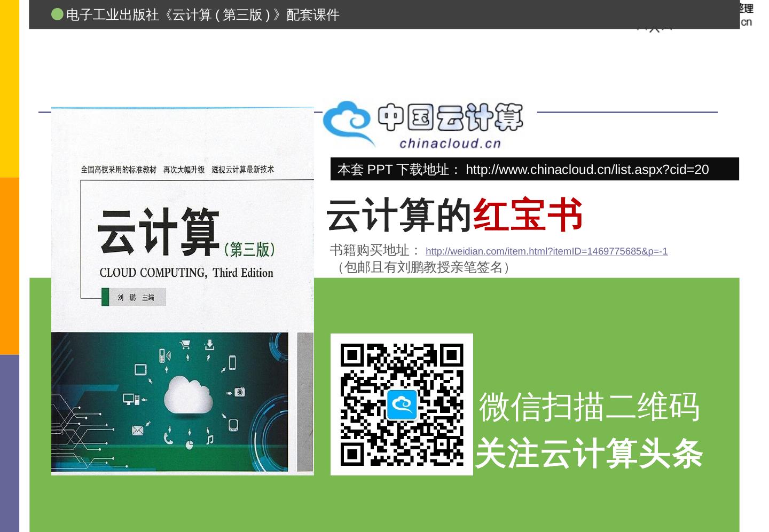Click the 云计算 book cover title
This screenshot has width=769, height=532.
(x=159, y=232)
